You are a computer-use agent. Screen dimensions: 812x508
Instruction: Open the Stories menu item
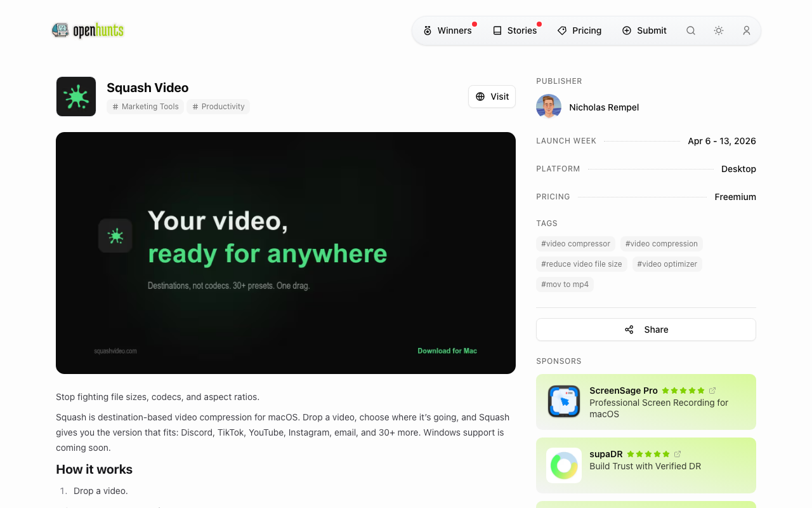click(514, 30)
